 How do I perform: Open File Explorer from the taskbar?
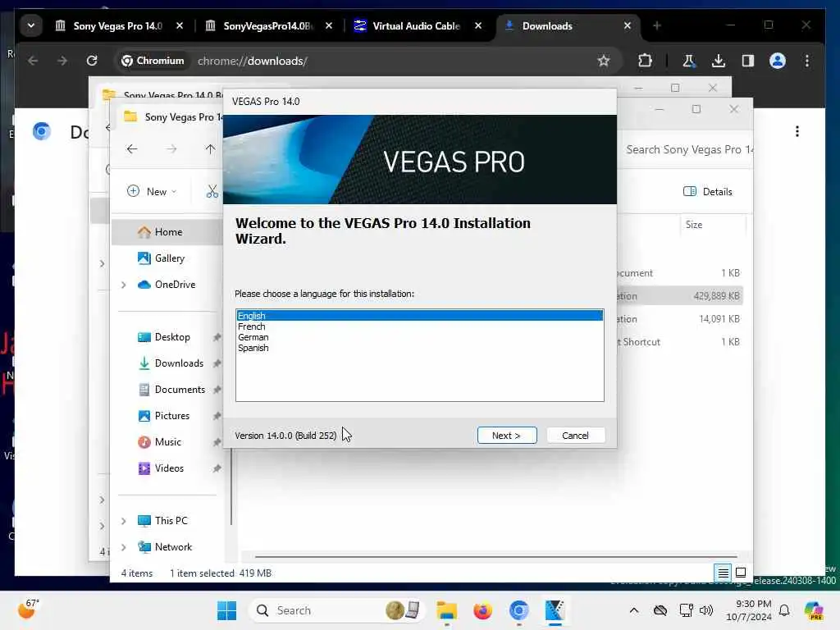446,610
